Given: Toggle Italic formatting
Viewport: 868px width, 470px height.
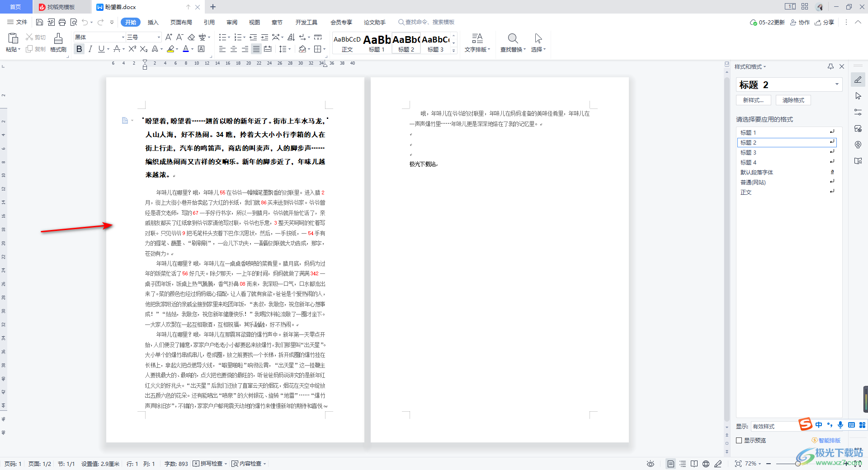Looking at the screenshot, I should point(90,49).
